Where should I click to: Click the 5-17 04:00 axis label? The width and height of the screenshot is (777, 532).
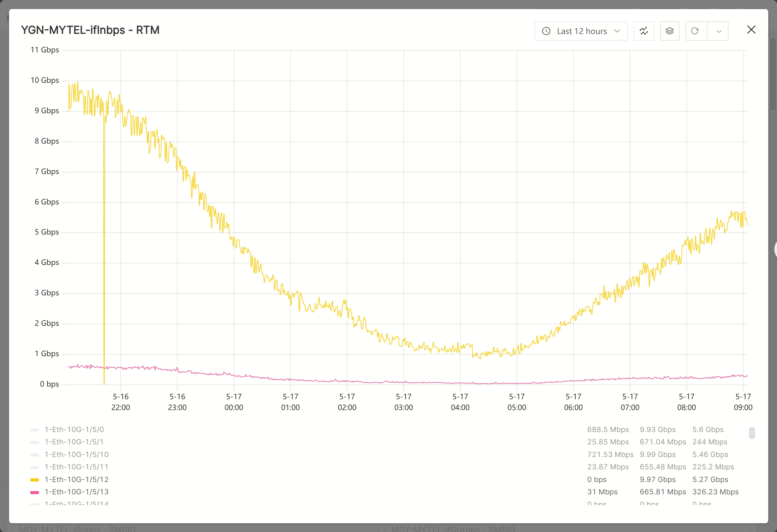point(460,402)
